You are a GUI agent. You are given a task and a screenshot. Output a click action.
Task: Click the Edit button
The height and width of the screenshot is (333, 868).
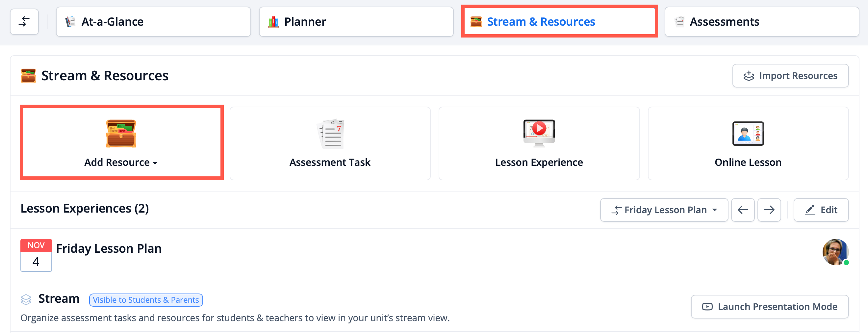[x=821, y=210]
